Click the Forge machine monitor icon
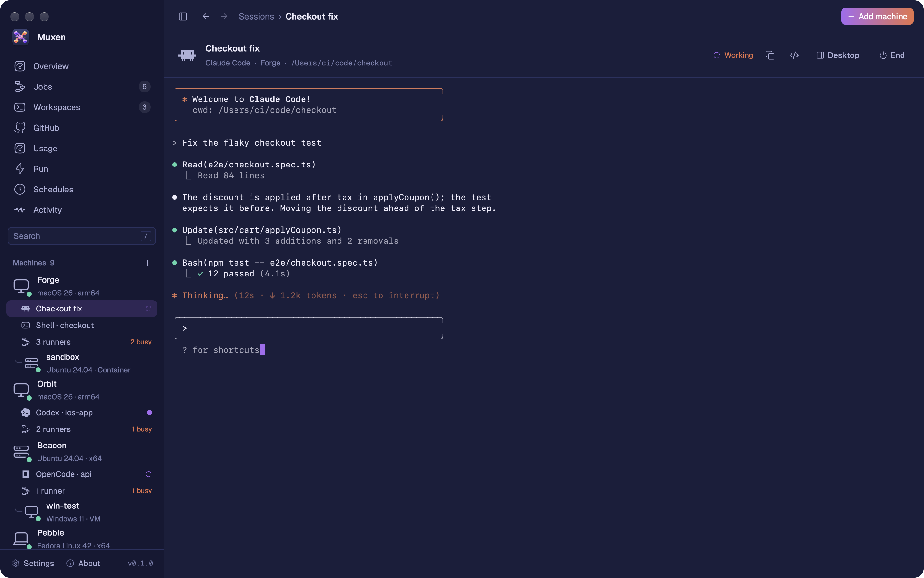 click(21, 286)
